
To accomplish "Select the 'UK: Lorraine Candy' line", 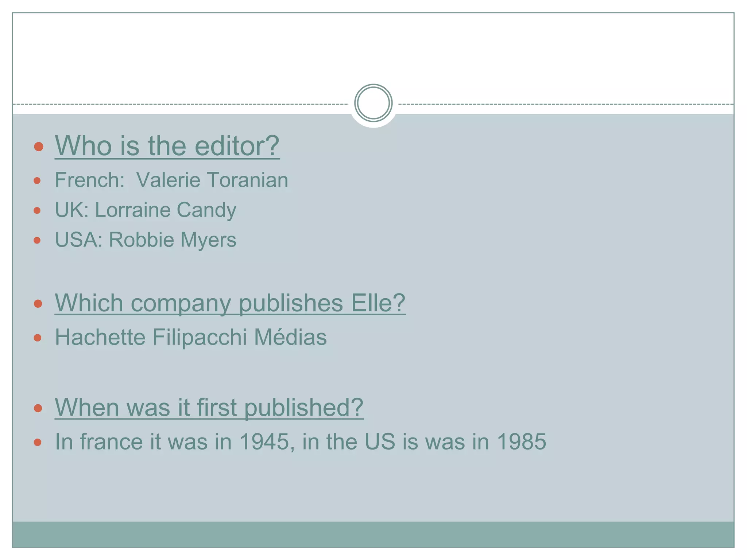I will click(146, 210).
